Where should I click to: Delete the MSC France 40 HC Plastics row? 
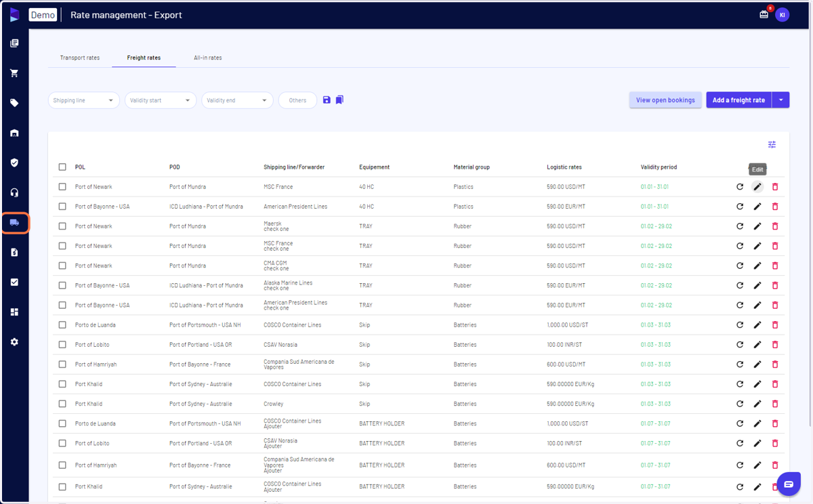(x=775, y=186)
